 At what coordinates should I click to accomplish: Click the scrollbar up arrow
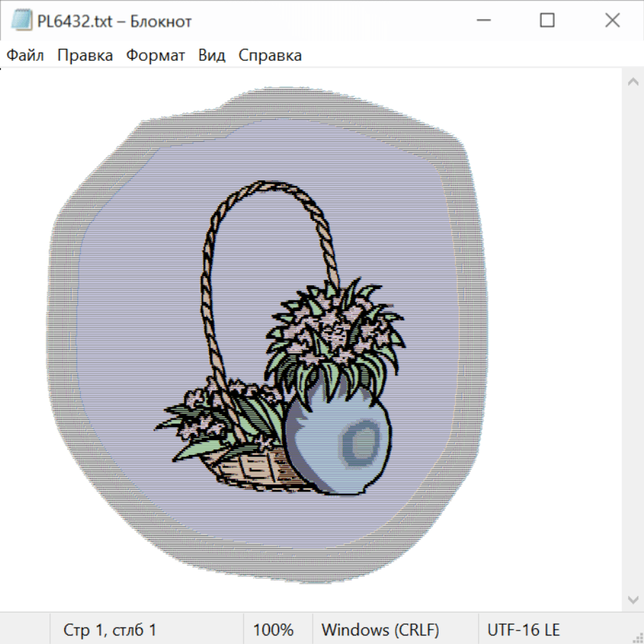[x=633, y=82]
